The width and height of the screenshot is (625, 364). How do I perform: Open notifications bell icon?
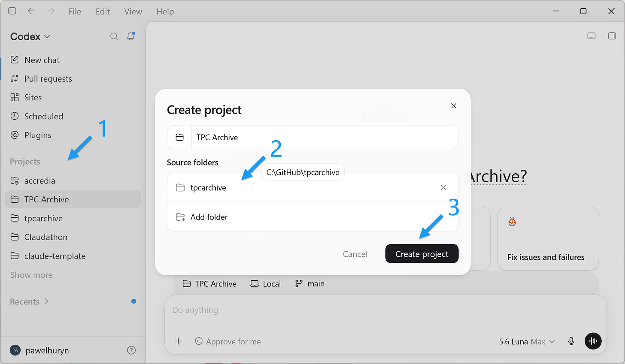point(131,36)
